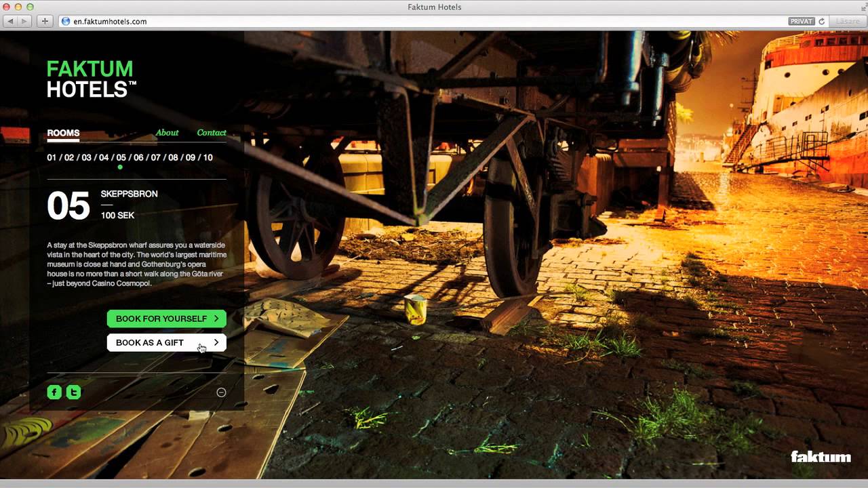Image resolution: width=868 pixels, height=488 pixels.
Task: Click the faktum logo in the page corner
Action: (821, 457)
